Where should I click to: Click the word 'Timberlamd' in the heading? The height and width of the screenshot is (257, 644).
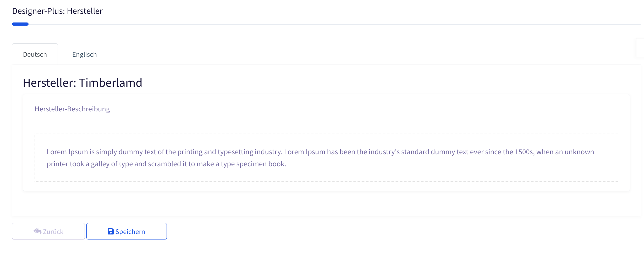point(111,83)
